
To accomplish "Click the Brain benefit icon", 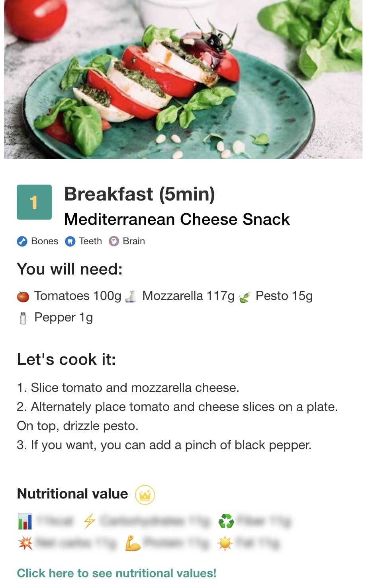I will point(114,241).
